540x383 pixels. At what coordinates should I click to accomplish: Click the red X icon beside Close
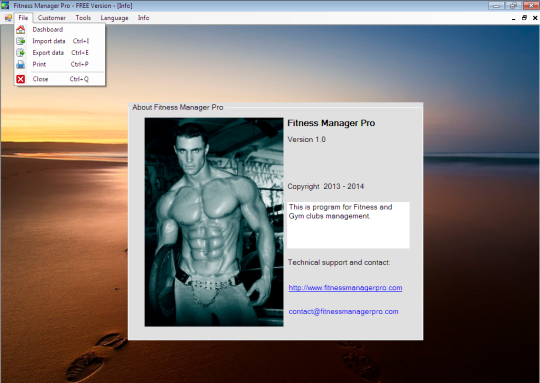(21, 79)
